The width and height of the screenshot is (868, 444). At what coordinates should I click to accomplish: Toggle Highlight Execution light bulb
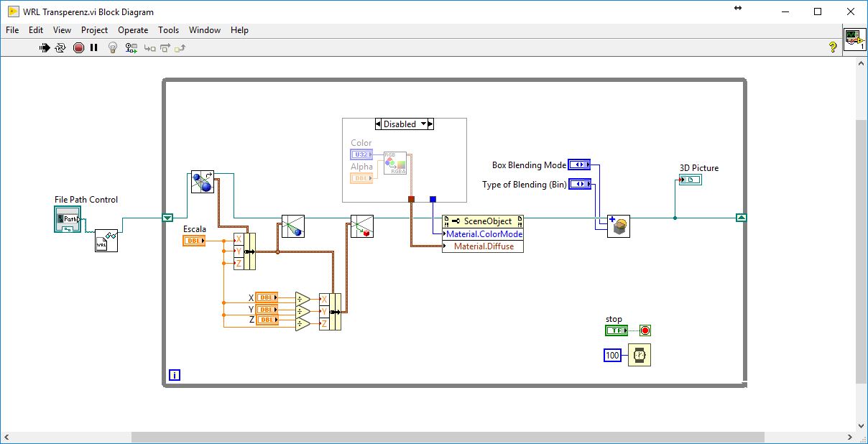pos(112,48)
